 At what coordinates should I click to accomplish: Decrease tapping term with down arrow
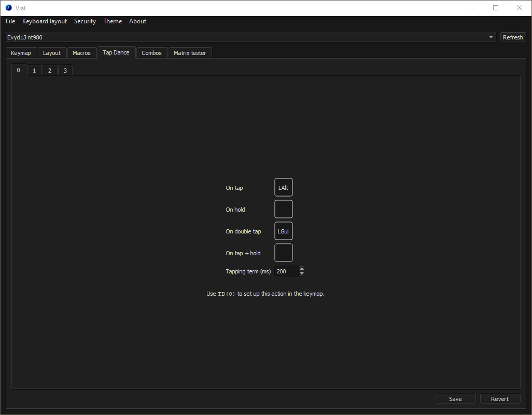click(302, 273)
